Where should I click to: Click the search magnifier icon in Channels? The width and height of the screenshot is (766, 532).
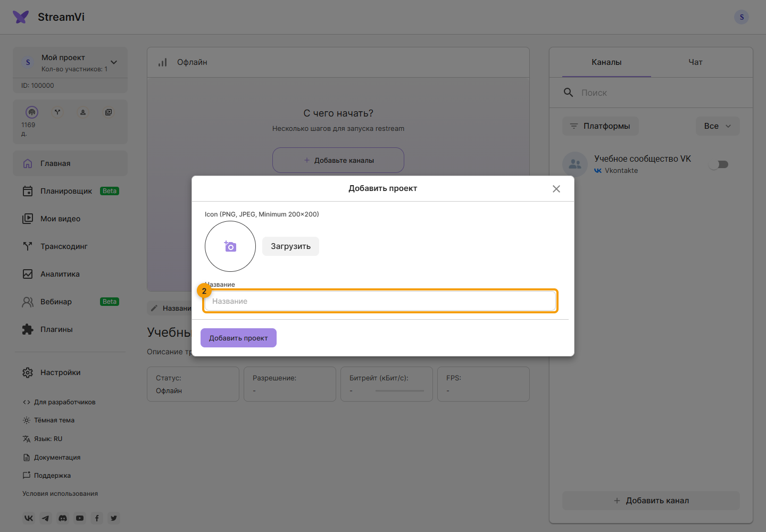[569, 93]
